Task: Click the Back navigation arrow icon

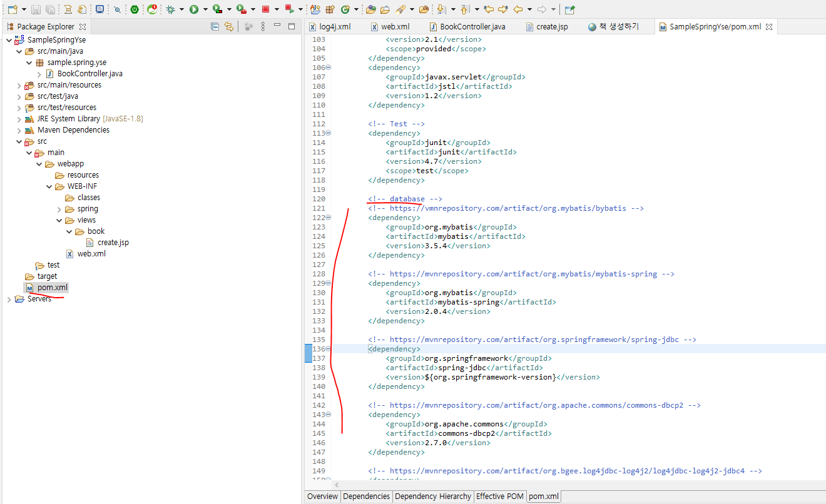Action: [x=518, y=9]
